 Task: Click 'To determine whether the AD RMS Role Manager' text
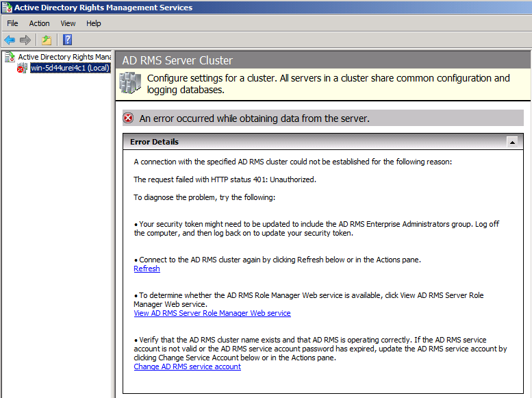point(309,300)
